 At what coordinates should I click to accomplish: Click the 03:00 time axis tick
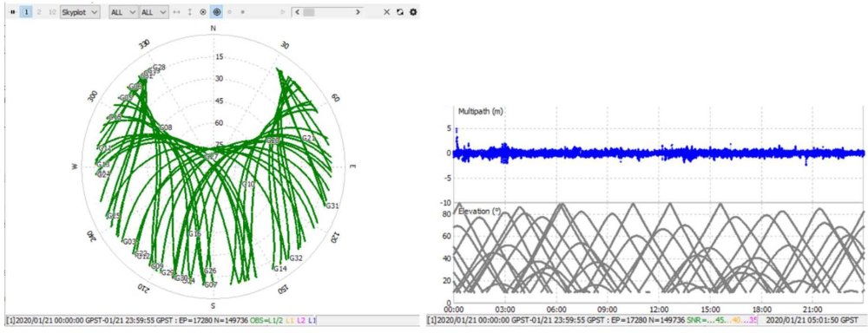point(505,310)
